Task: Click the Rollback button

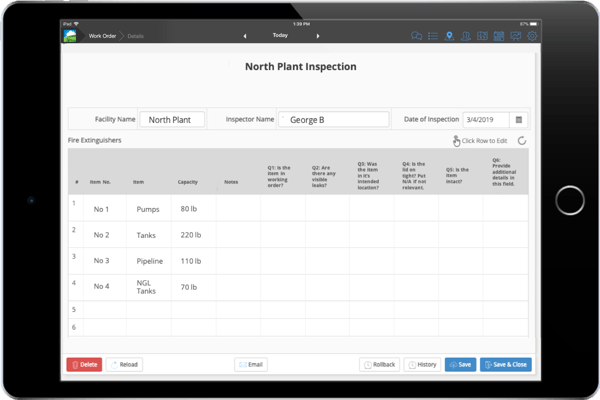Action: [x=380, y=364]
